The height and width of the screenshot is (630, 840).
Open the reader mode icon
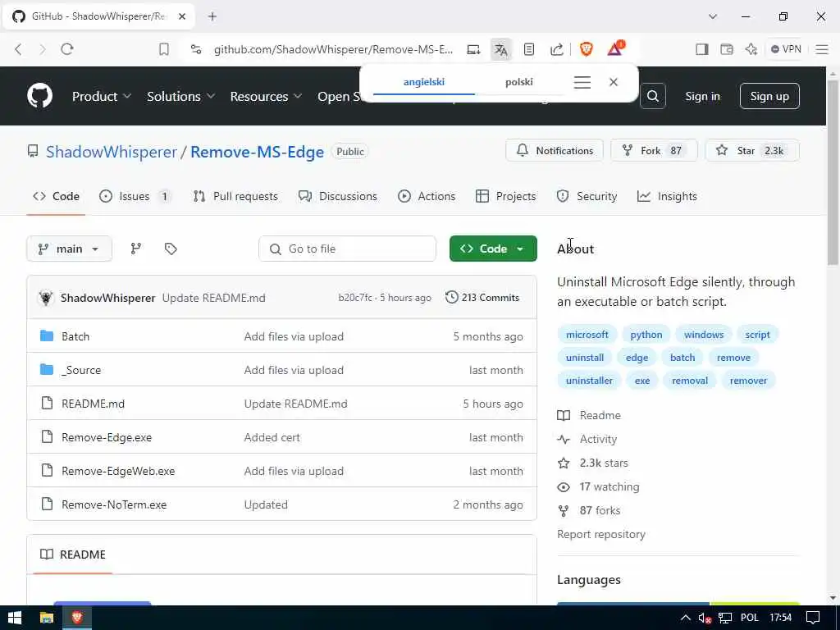click(529, 49)
